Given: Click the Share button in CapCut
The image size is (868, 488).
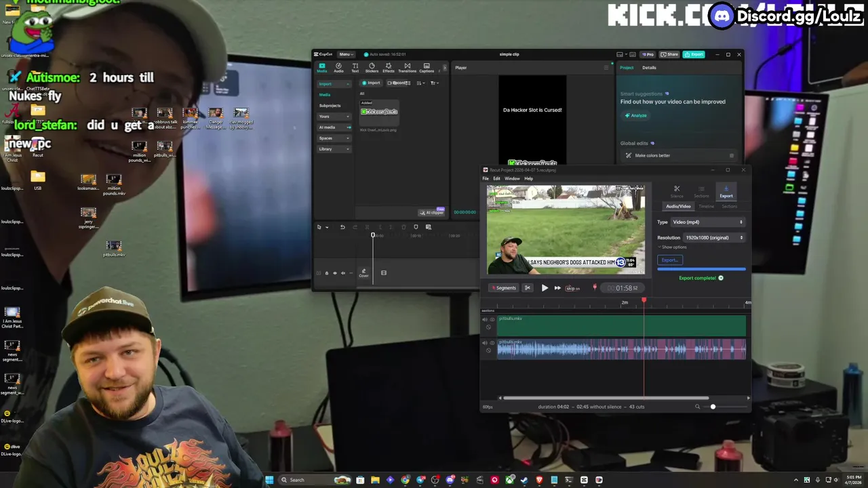Looking at the screenshot, I should click(670, 54).
